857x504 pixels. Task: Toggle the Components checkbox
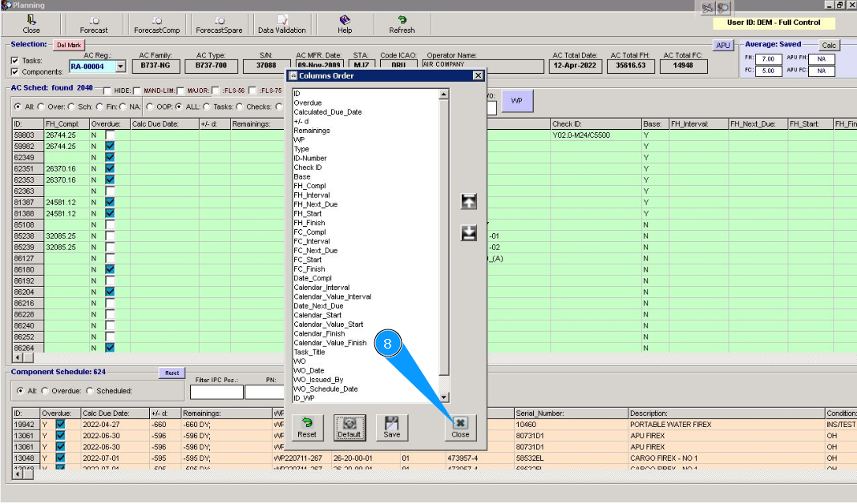[15, 72]
